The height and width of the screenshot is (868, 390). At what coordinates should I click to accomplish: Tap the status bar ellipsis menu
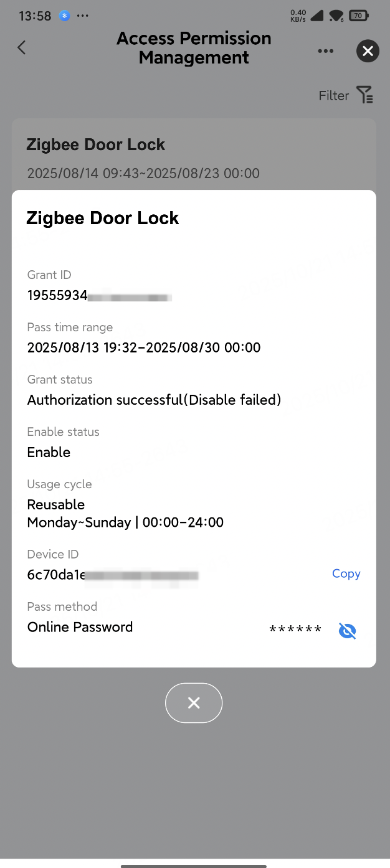pos(83,16)
